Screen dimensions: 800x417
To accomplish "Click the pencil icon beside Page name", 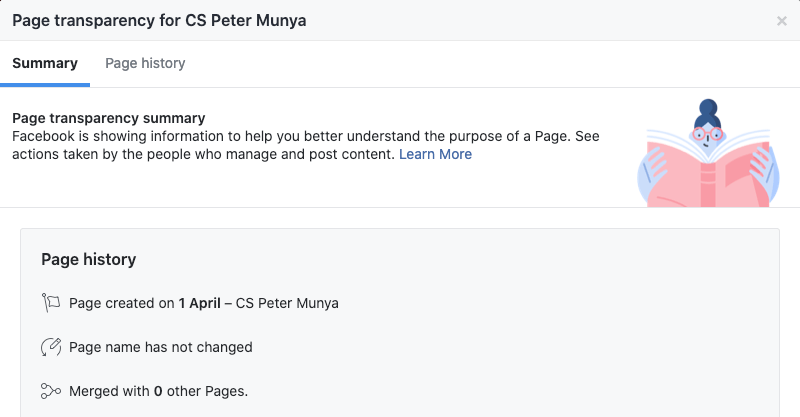I will coord(51,347).
